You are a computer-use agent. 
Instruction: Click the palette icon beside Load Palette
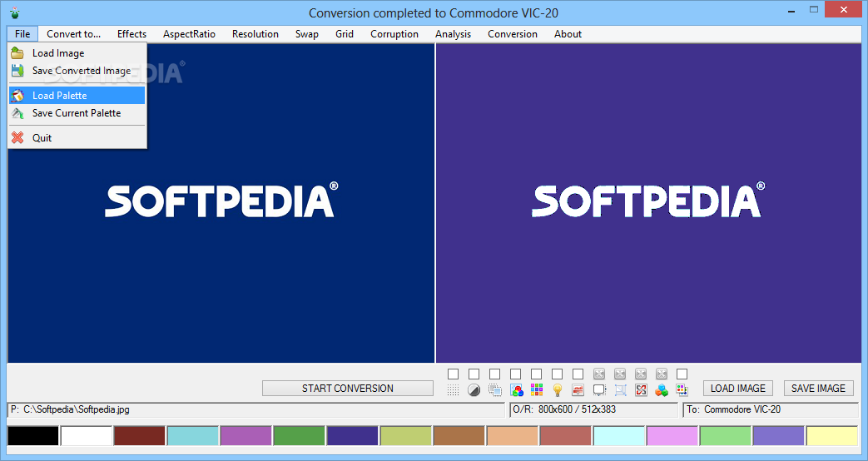coord(17,95)
